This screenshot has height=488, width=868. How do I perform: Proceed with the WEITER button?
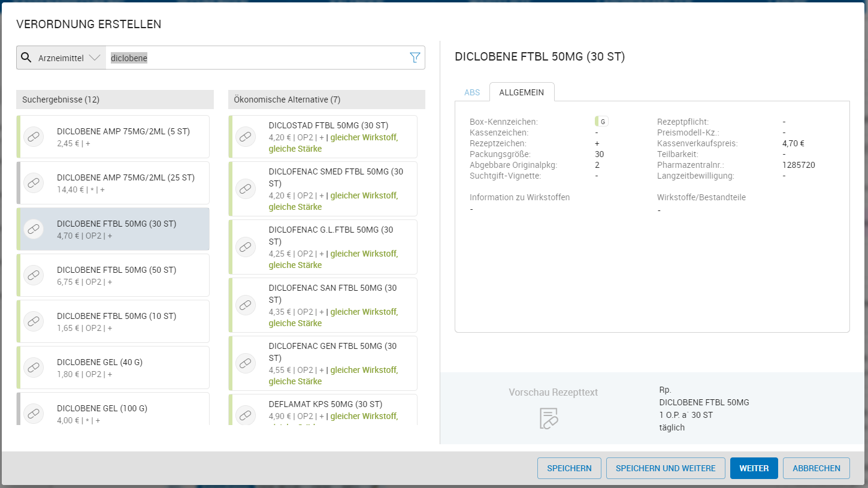tap(754, 468)
